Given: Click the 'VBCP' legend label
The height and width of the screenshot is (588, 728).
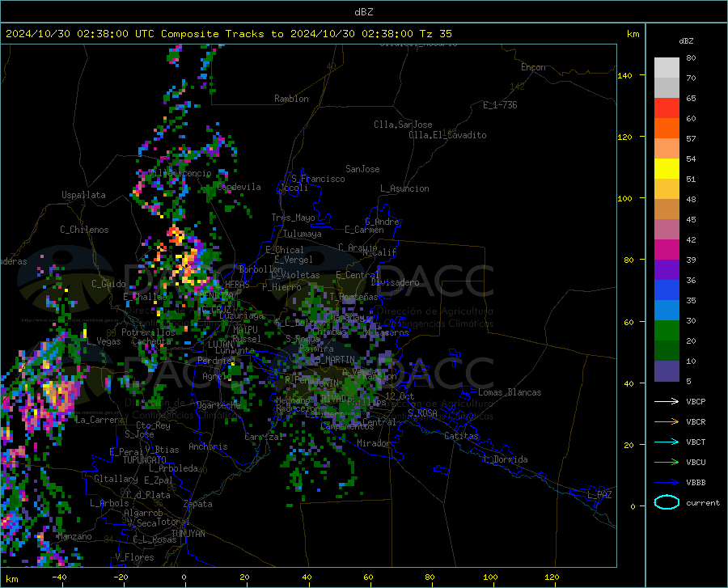Looking at the screenshot, I should point(696,401).
